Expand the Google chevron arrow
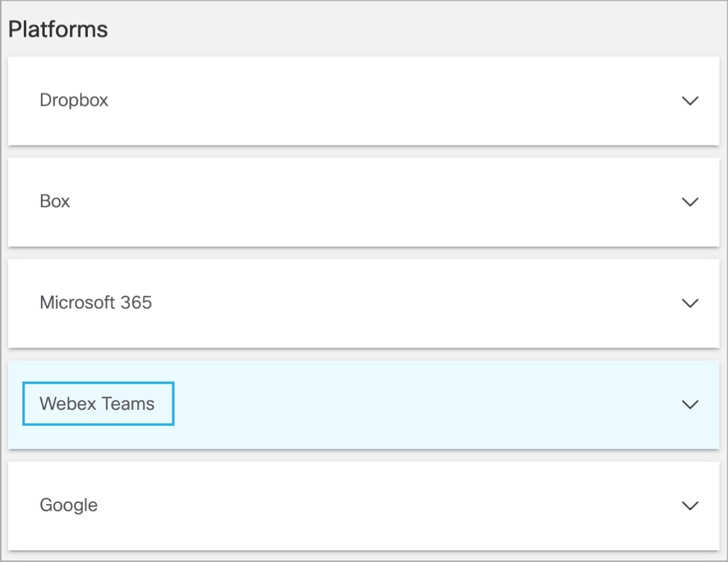728x562 pixels. tap(690, 505)
